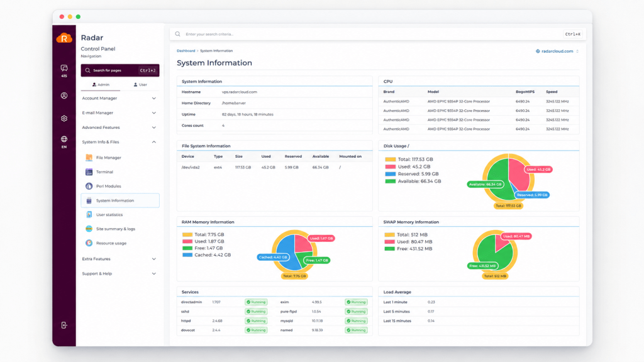Click the Used 45.2 GB disk legend swatch
Image resolution: width=644 pixels, height=362 pixels.
[x=390, y=167]
